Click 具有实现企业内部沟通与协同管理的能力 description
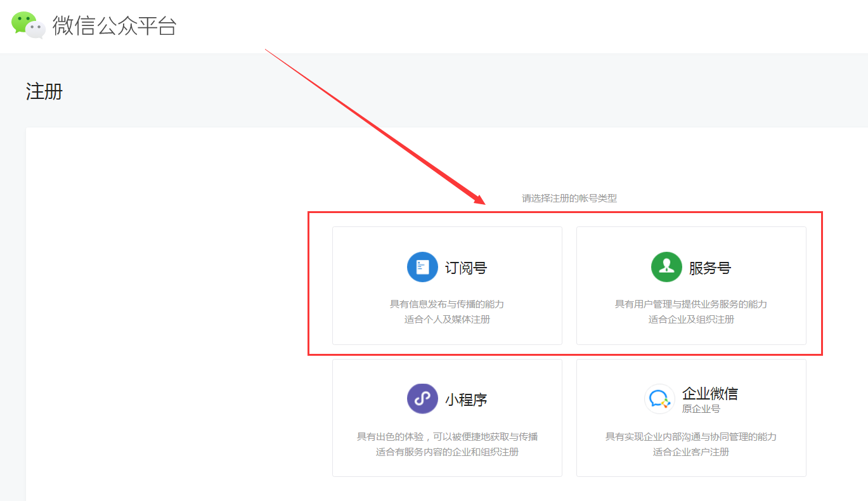868x501 pixels. click(x=691, y=437)
